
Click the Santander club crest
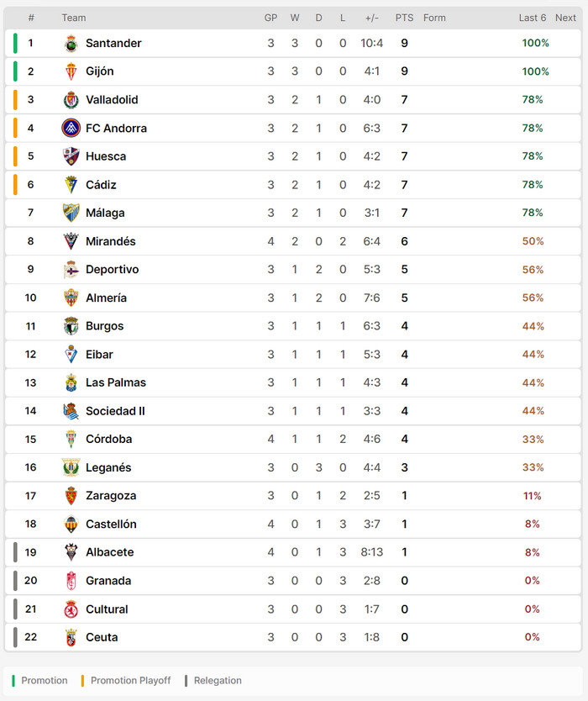pyautogui.click(x=71, y=44)
